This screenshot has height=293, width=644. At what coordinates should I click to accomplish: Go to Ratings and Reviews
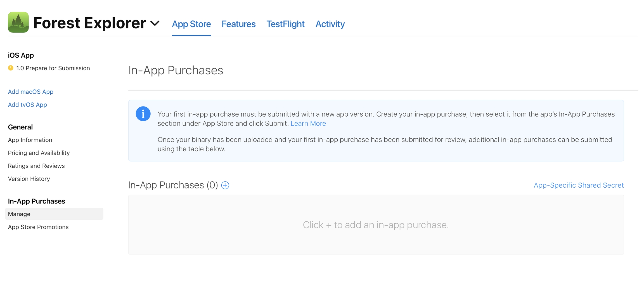(x=36, y=166)
